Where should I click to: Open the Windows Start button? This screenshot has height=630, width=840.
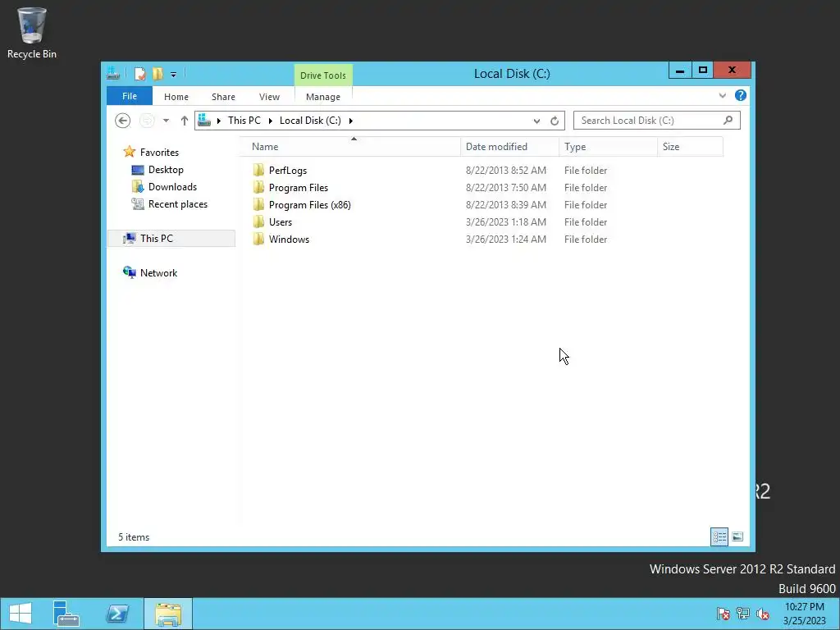21,614
